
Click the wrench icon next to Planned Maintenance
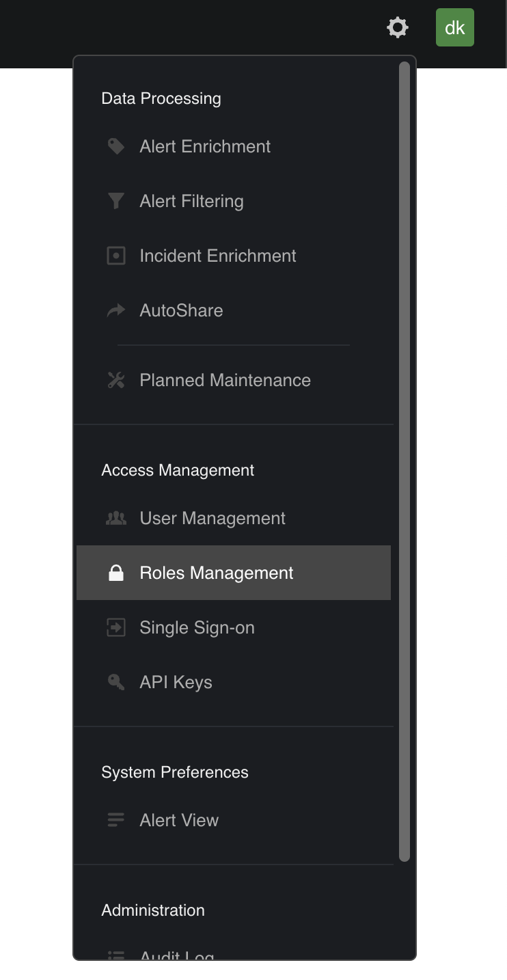point(115,379)
